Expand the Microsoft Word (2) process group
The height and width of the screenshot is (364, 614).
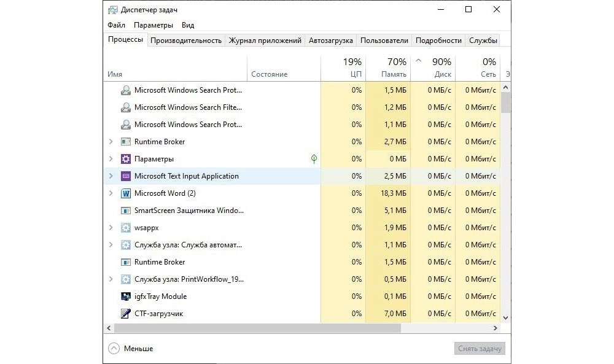click(x=111, y=193)
